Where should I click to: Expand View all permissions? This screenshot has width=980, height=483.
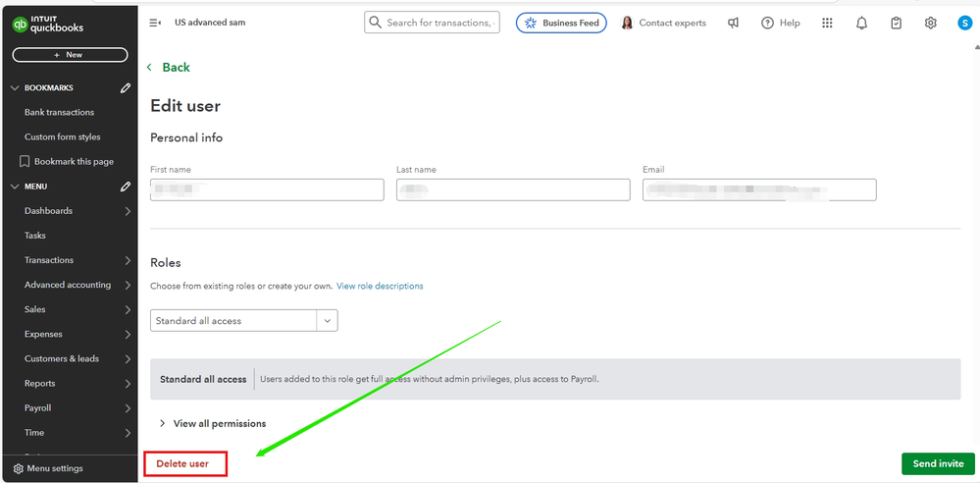213,423
